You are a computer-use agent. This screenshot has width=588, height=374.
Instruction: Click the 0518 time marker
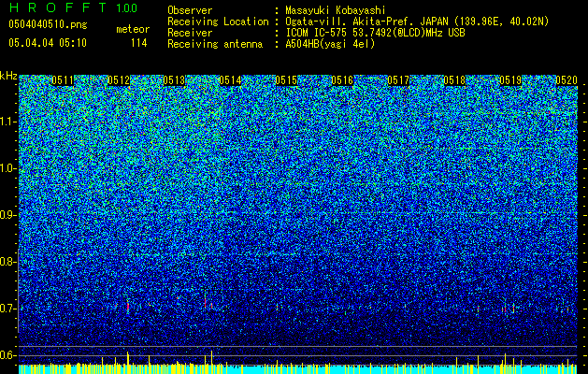coord(454,80)
